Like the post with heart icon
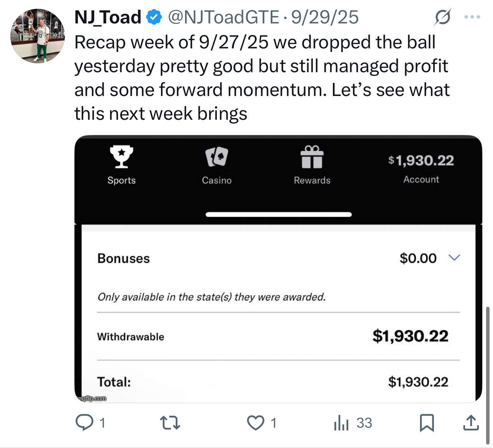The width and height of the screenshot is (493, 448). (x=255, y=423)
